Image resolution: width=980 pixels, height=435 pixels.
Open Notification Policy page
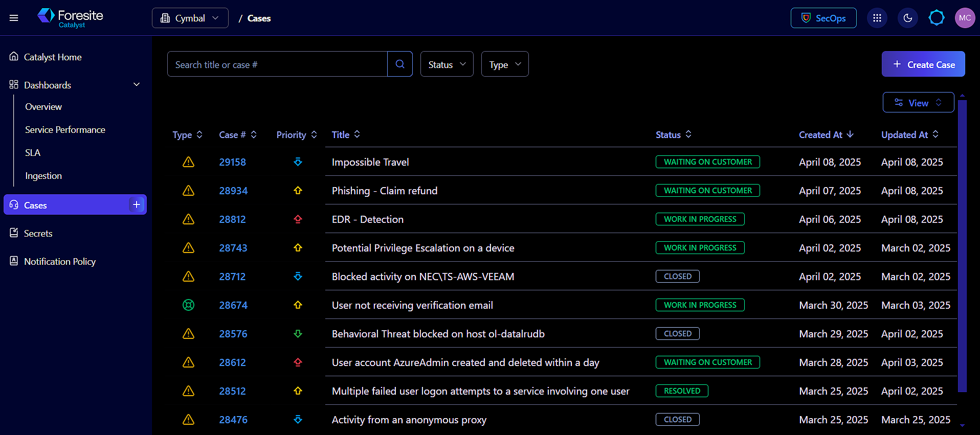pyautogui.click(x=60, y=261)
